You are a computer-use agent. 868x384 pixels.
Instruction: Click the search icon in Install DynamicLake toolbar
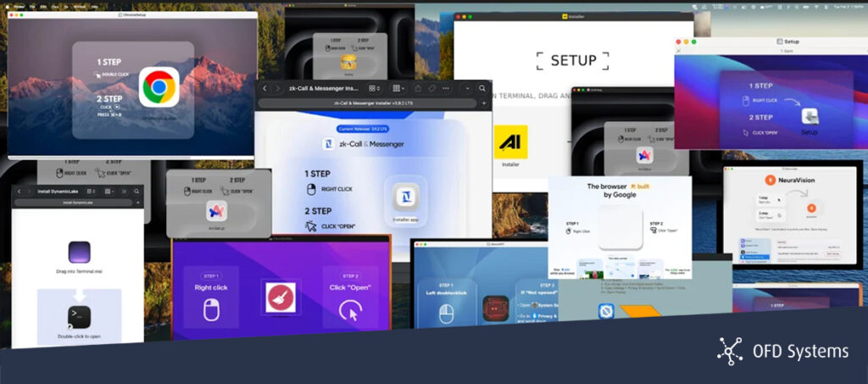136,192
